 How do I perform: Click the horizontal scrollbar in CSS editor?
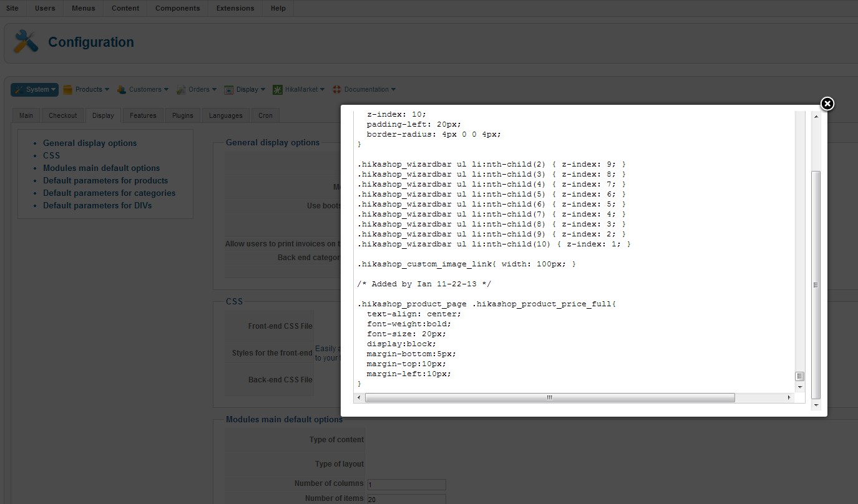pyautogui.click(x=549, y=397)
